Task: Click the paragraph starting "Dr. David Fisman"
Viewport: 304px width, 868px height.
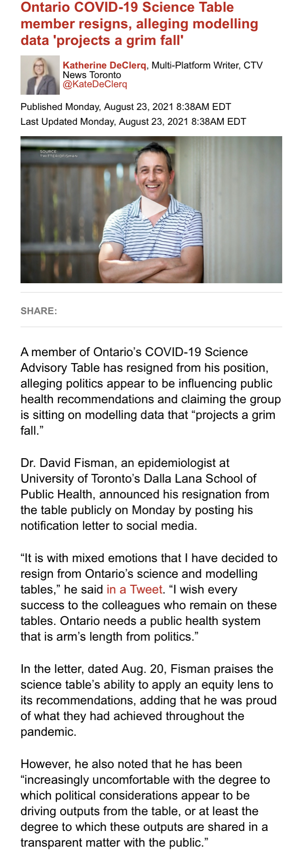Action: click(145, 494)
